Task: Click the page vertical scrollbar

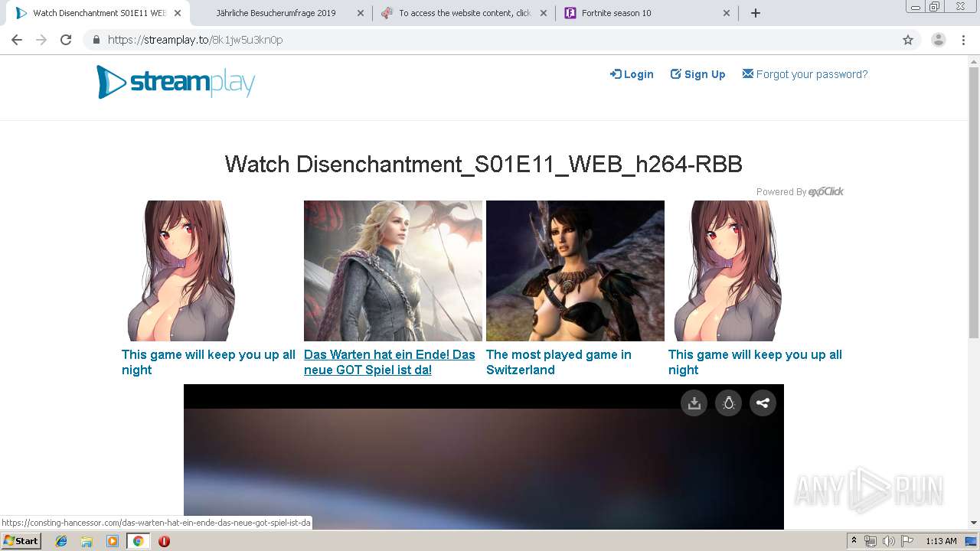Action: click(x=974, y=203)
